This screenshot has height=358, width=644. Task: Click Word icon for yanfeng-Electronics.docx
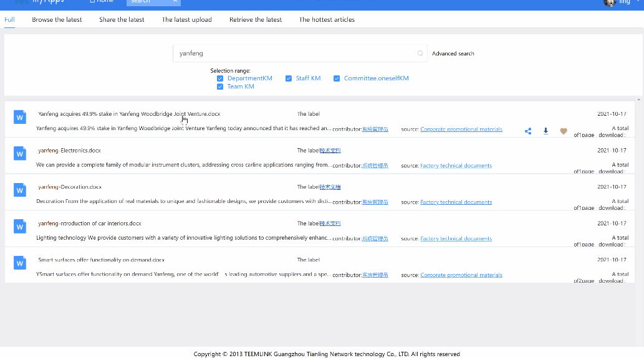(20, 154)
